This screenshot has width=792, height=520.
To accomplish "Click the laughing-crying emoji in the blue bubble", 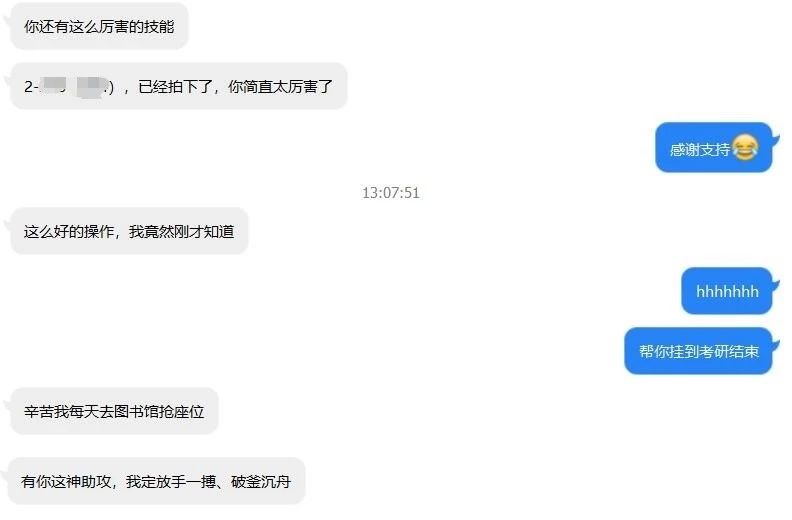I will pyautogui.click(x=745, y=148).
